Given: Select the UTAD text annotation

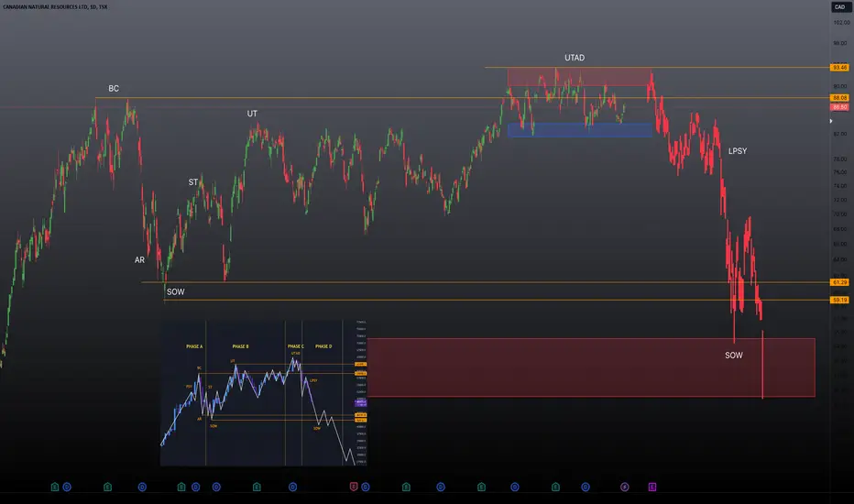Looking at the screenshot, I should [575, 58].
